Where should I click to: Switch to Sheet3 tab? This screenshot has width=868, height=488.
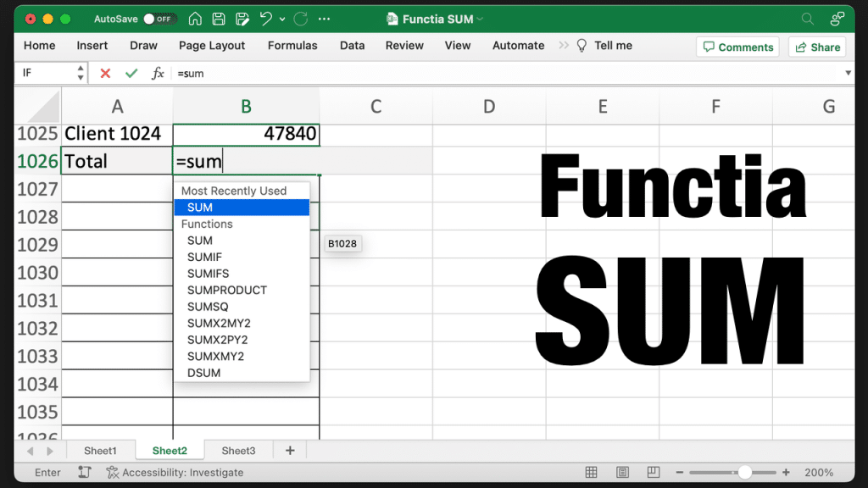(x=238, y=451)
